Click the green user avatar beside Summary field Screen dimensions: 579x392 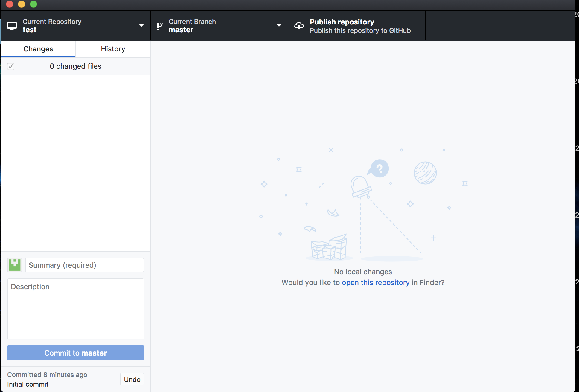14,265
